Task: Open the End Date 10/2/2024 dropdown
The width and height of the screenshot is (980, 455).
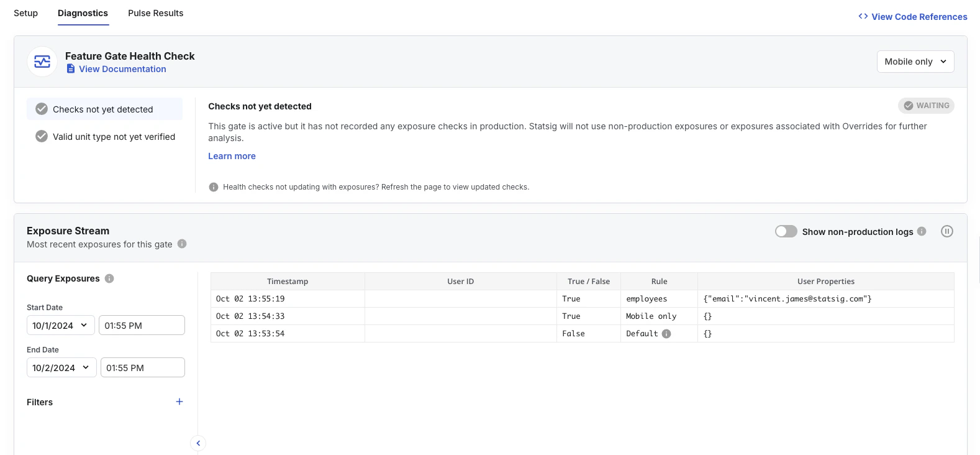Action: point(61,367)
